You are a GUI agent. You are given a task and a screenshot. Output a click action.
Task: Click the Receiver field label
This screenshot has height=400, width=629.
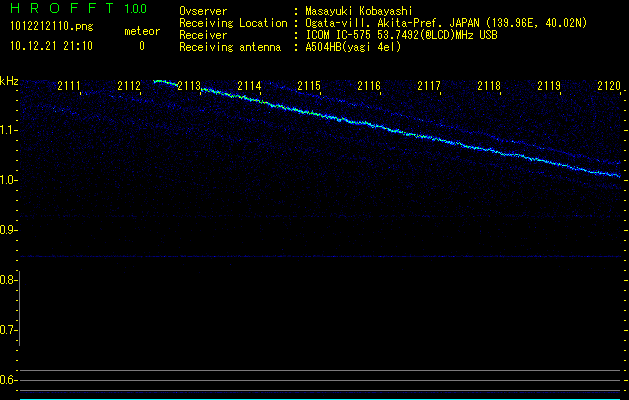(x=203, y=35)
